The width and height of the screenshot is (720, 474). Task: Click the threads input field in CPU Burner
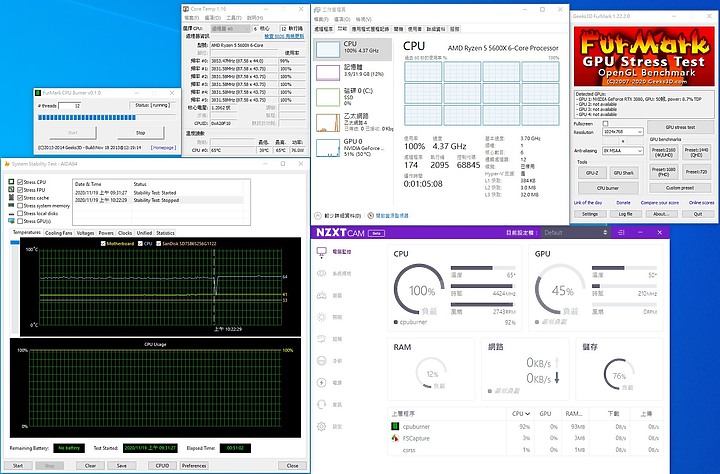click(69, 106)
